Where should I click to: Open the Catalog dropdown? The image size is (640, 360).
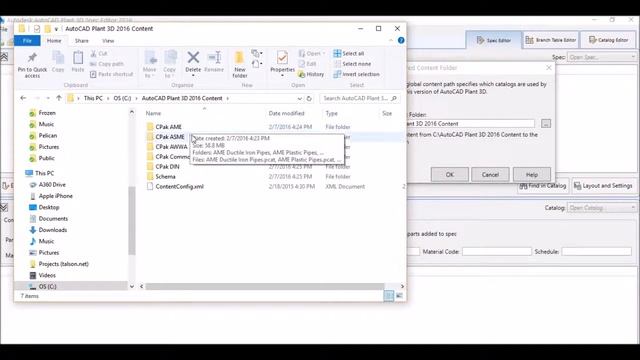click(x=601, y=208)
